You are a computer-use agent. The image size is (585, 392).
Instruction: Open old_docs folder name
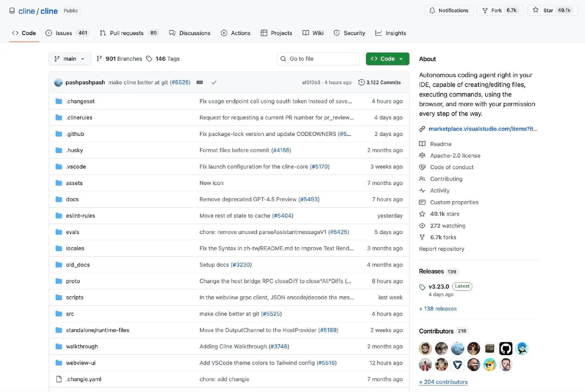(78, 265)
